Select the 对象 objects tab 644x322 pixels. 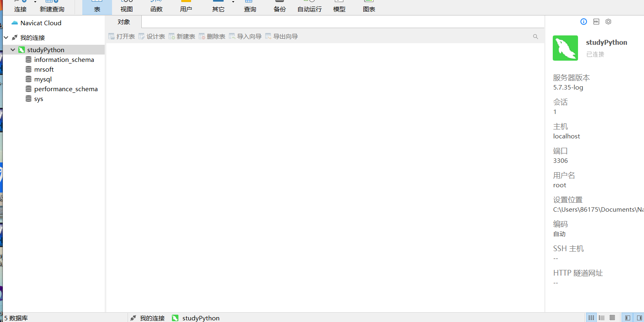124,22
